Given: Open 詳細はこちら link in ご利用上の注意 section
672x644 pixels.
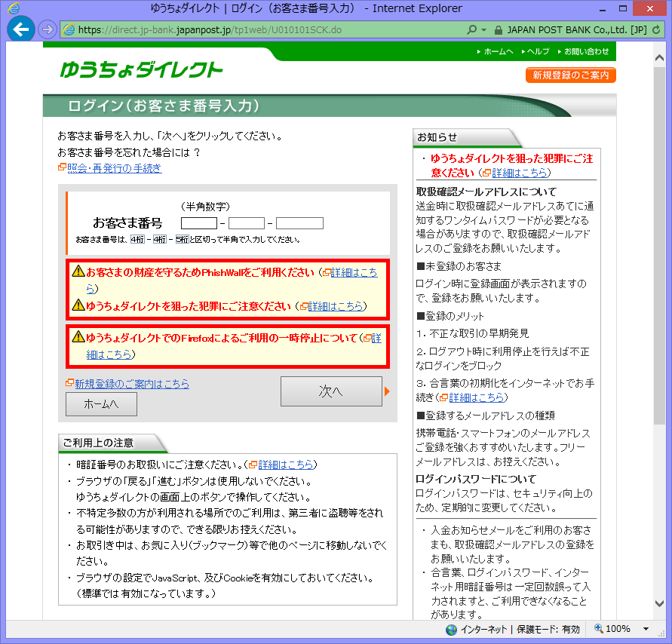Looking at the screenshot, I should click(285, 465).
